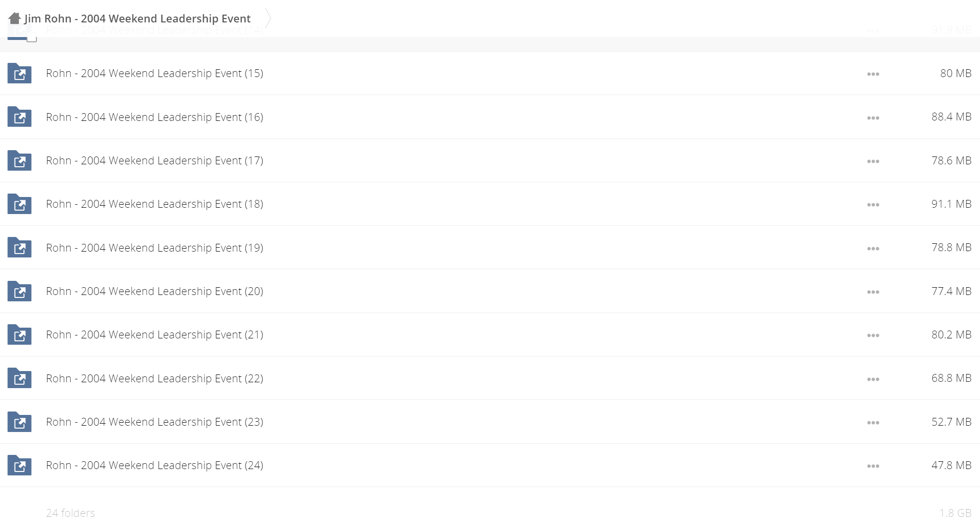This screenshot has height=530, width=980.
Task: Open Jim Rohn breadcrumb folder link
Action: tap(137, 19)
